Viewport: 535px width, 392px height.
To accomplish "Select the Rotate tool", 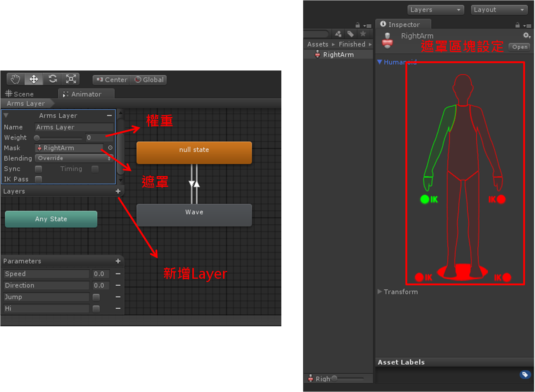I will click(x=52, y=79).
